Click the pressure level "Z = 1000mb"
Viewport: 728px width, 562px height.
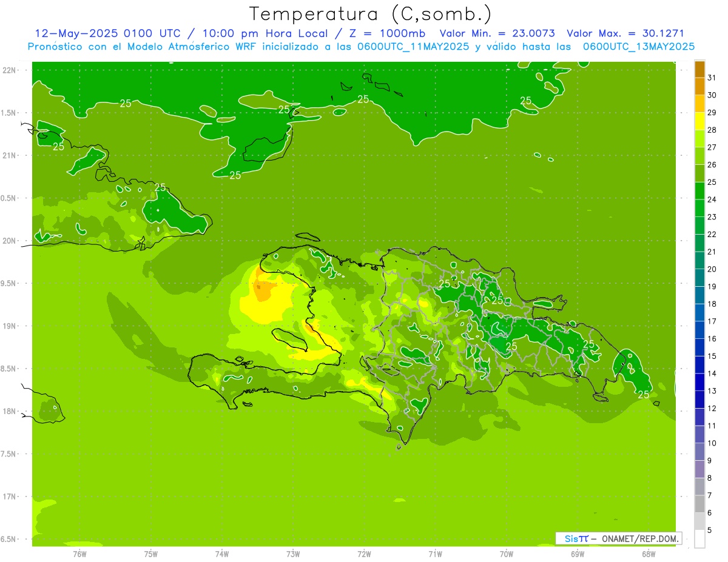[386, 33]
